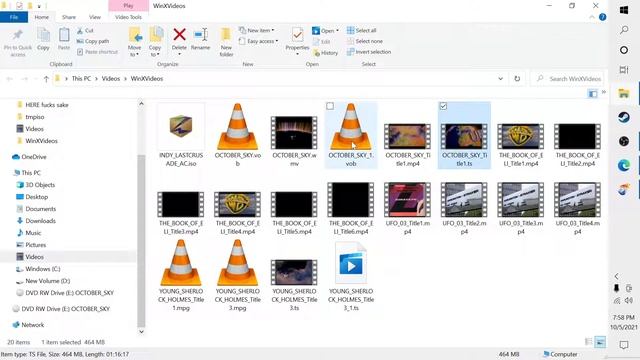Click Select none in ribbon
Image resolution: width=640 pixels, height=360 pixels.
365,41
